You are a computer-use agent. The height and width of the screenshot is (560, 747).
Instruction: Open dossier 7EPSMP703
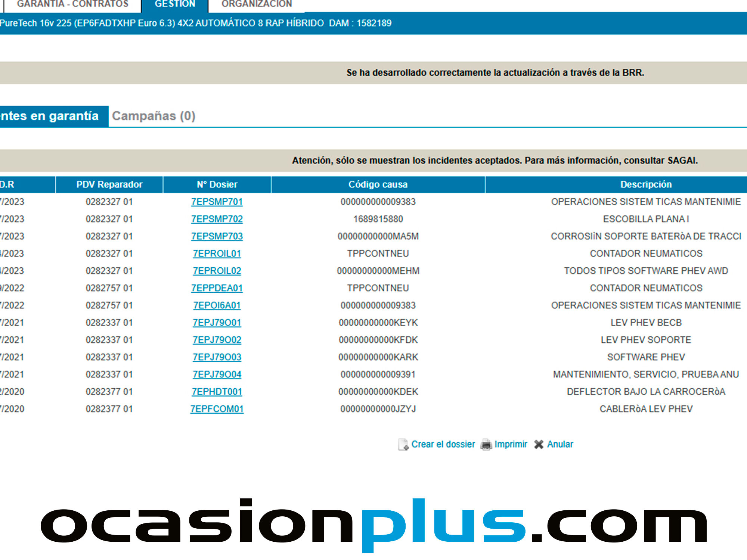tap(217, 236)
